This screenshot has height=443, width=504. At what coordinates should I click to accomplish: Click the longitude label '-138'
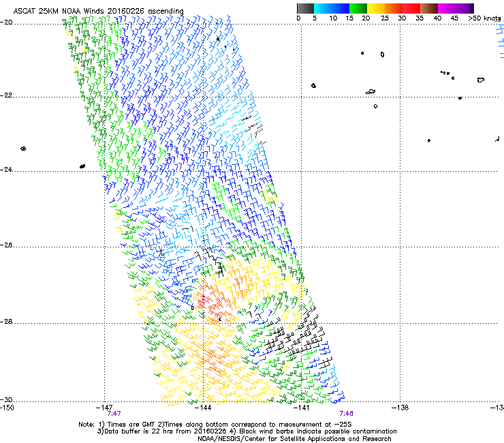[400, 408]
